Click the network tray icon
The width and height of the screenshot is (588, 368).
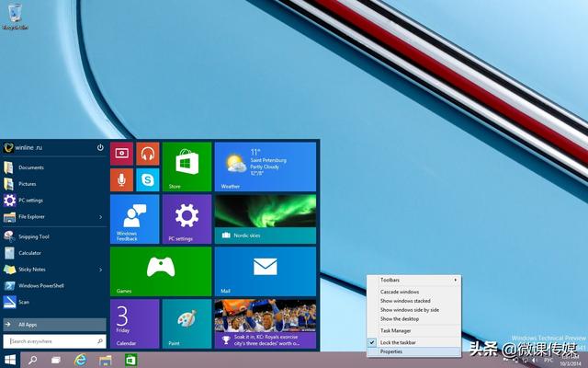click(525, 361)
